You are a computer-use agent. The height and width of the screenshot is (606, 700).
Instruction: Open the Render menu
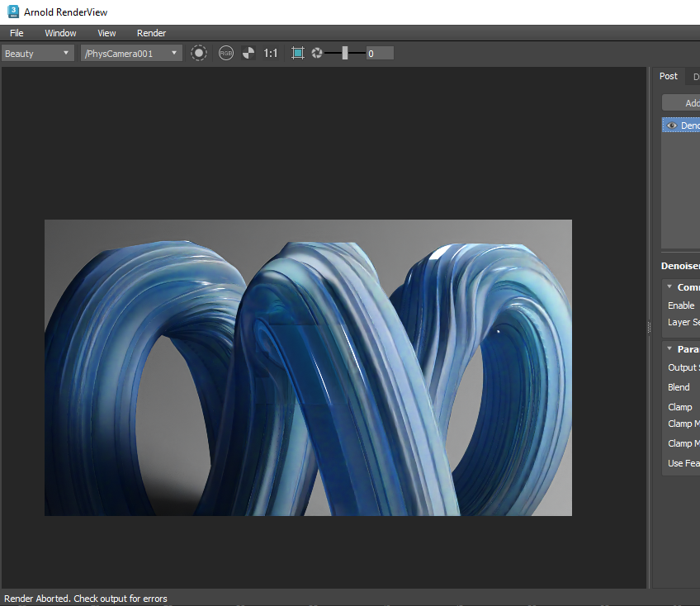click(x=151, y=33)
